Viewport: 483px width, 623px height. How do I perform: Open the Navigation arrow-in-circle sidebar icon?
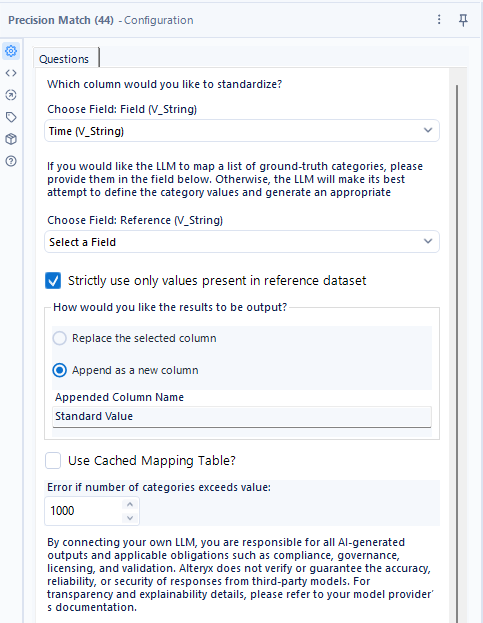click(x=11, y=95)
